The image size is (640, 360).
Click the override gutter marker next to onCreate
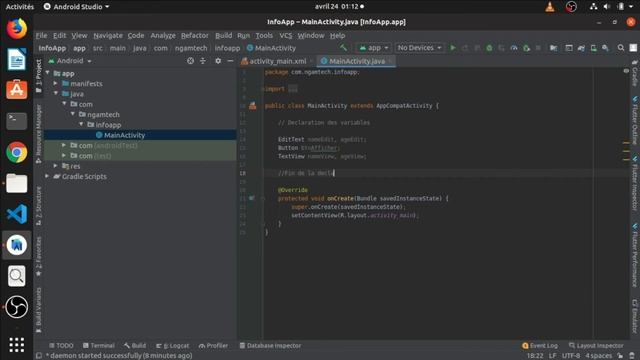252,198
